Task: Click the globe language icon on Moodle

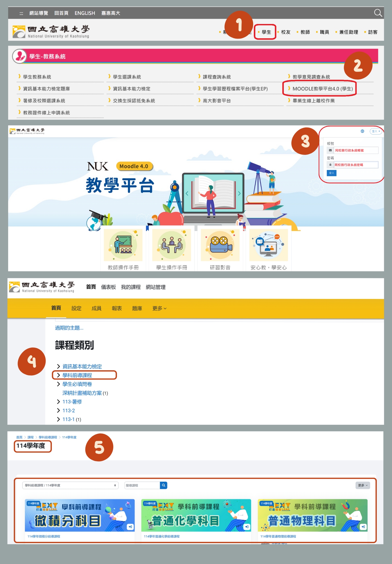Action: click(x=362, y=131)
